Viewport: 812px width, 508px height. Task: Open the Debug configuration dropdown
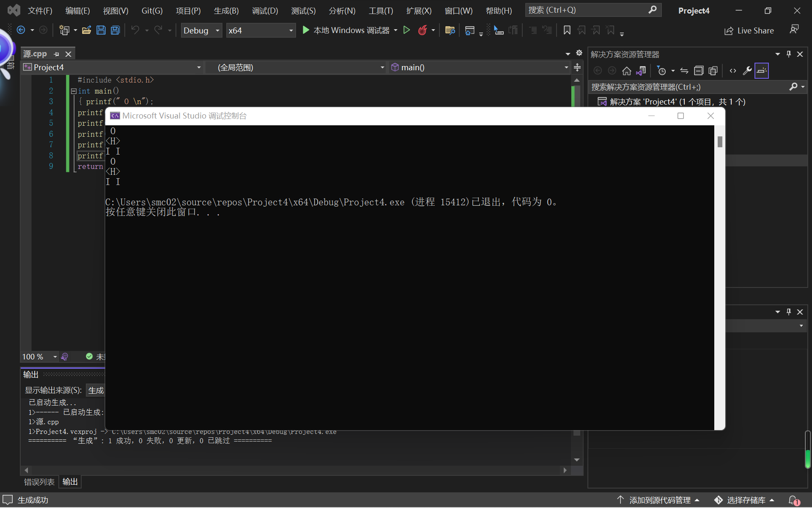point(201,30)
